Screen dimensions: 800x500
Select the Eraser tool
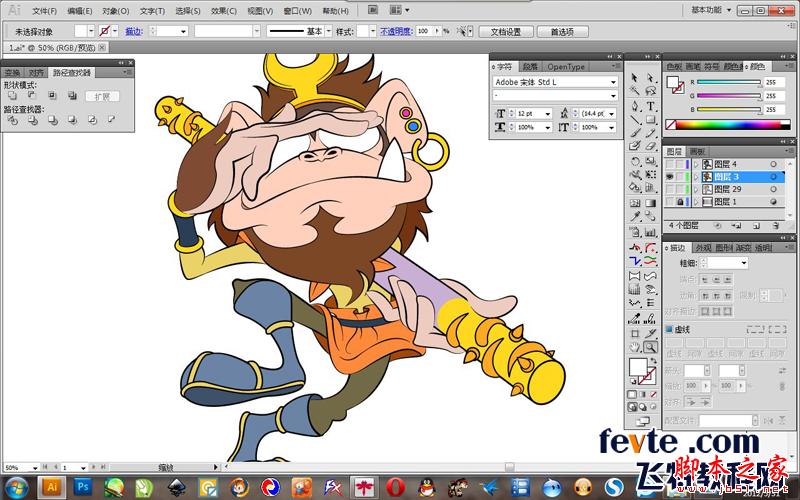(651, 146)
